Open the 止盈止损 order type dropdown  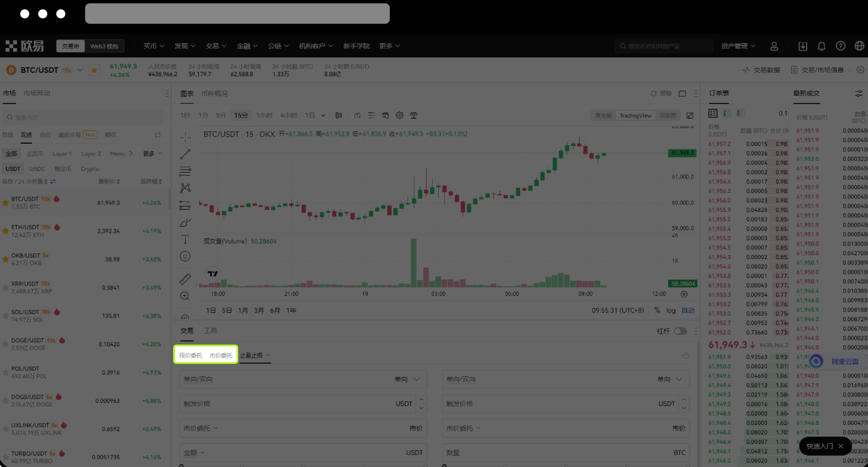255,355
